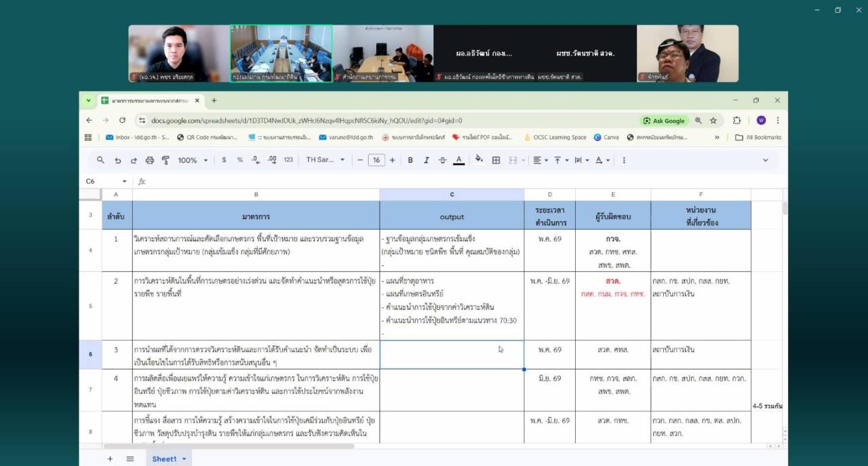Open the browser zoom magnifier icon in address bar
Image resolution: width=868 pixels, height=466 pixels.
point(698,120)
